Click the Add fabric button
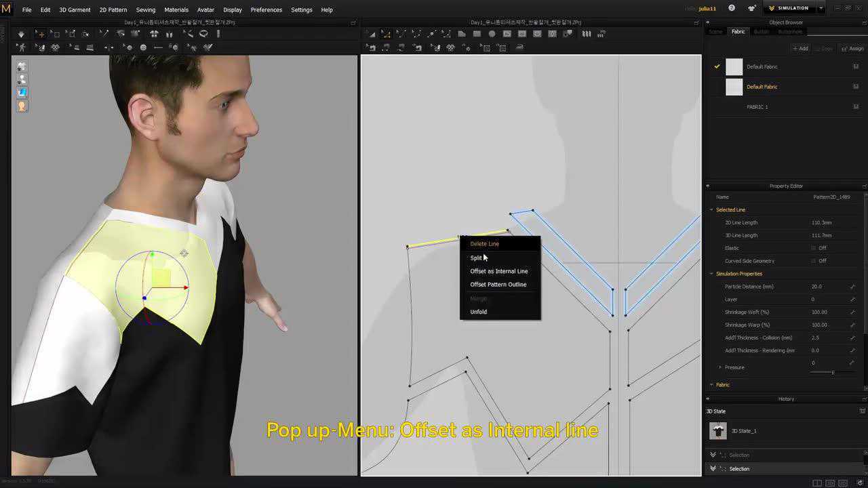The height and width of the screenshot is (488, 868). pos(800,49)
